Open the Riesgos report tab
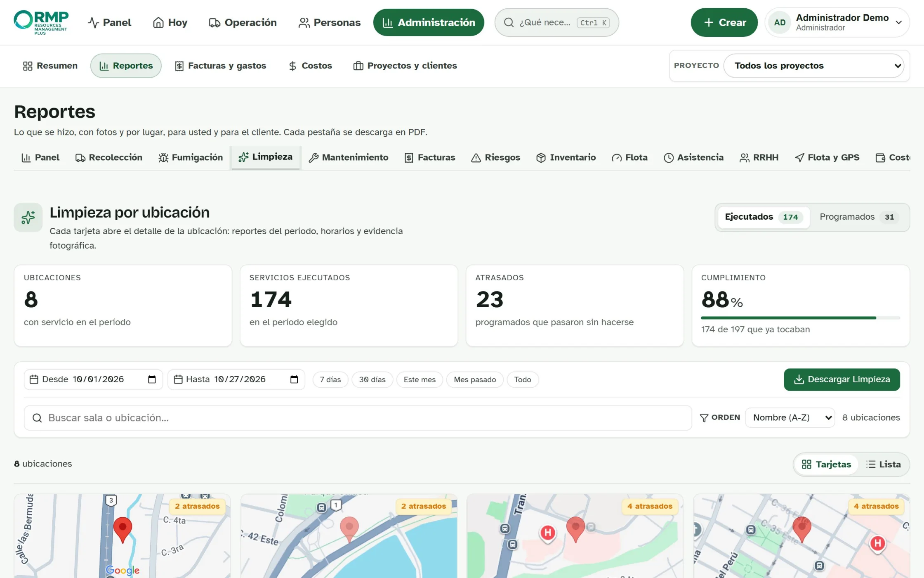 coord(496,157)
